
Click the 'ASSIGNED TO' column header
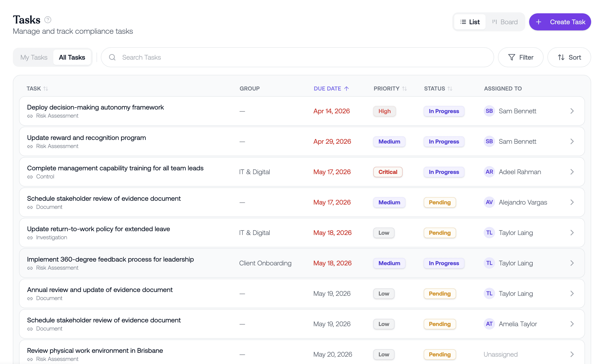click(x=503, y=88)
